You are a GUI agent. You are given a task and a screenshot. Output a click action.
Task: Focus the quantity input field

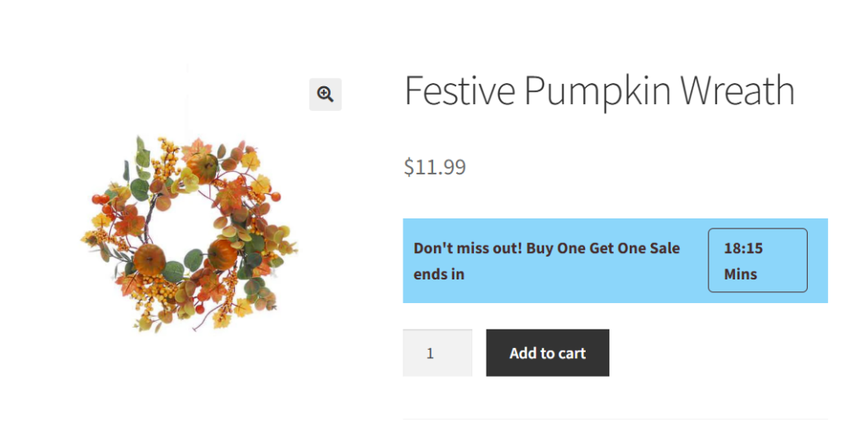coord(437,353)
